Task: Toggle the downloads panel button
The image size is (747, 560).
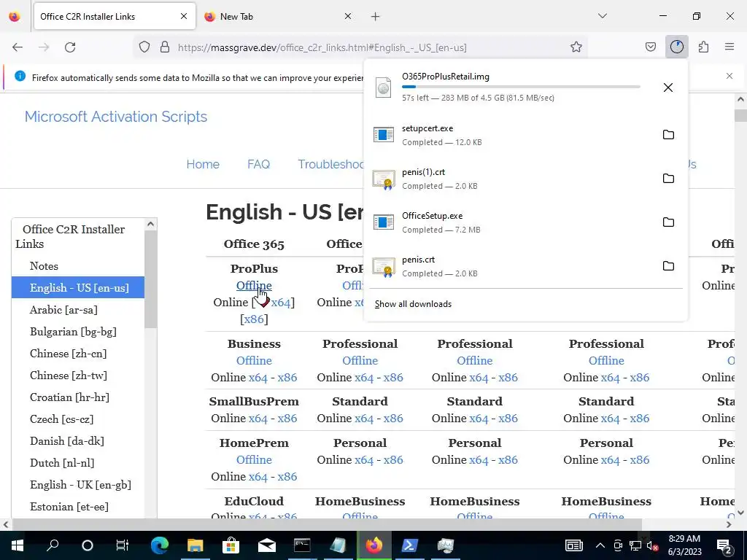Action: [x=676, y=47]
